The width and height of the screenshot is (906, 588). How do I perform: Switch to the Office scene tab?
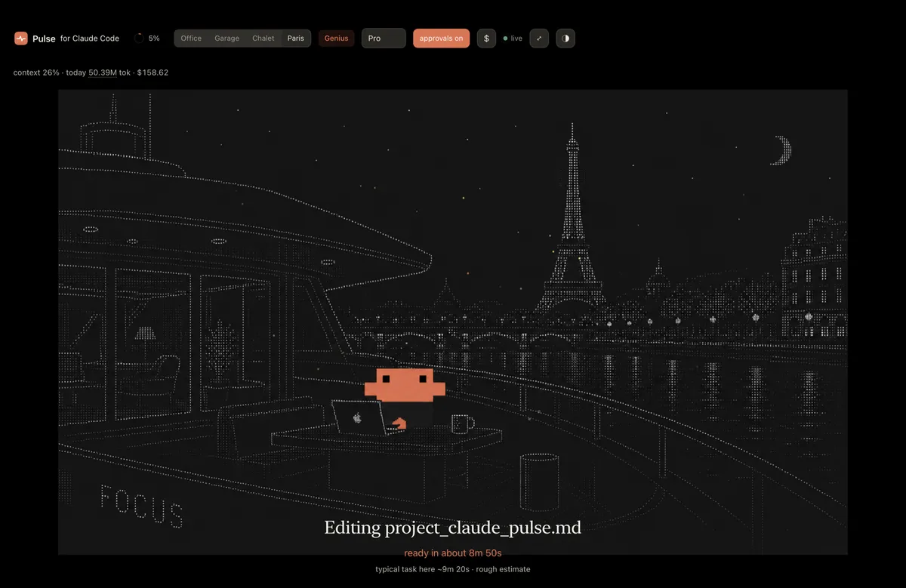pos(191,38)
